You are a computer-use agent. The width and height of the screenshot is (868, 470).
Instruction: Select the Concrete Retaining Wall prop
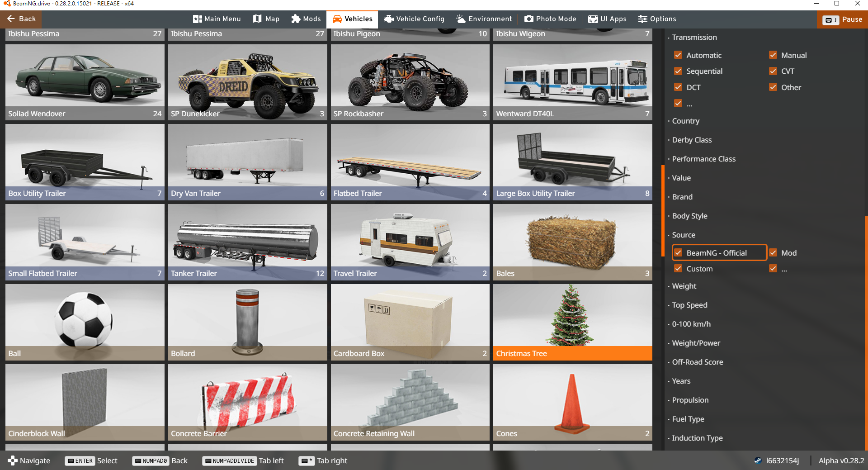coord(410,402)
